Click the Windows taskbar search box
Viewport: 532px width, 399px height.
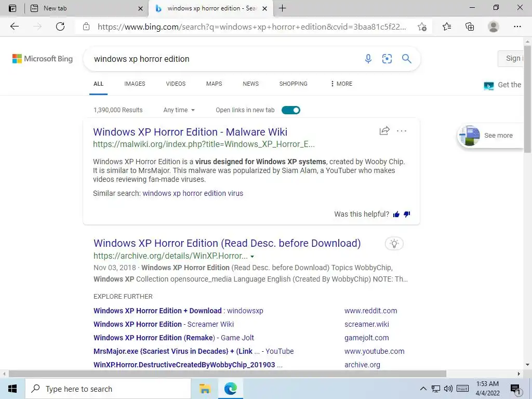coord(108,389)
